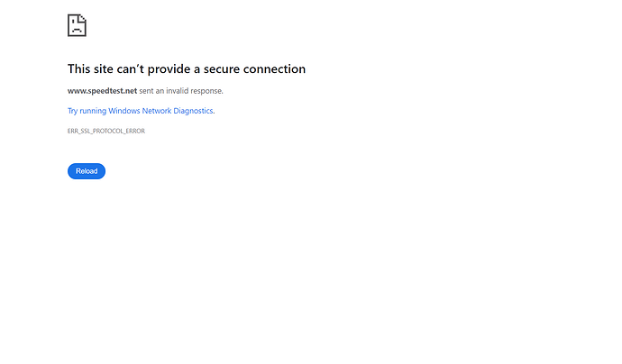Open the Windows Network Diagnostics link
The height and width of the screenshot is (364, 622).
141,111
